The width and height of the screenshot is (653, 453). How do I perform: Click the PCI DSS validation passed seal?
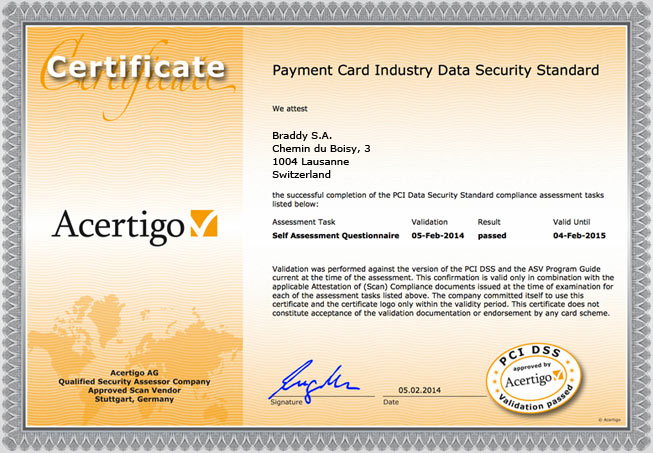click(534, 378)
